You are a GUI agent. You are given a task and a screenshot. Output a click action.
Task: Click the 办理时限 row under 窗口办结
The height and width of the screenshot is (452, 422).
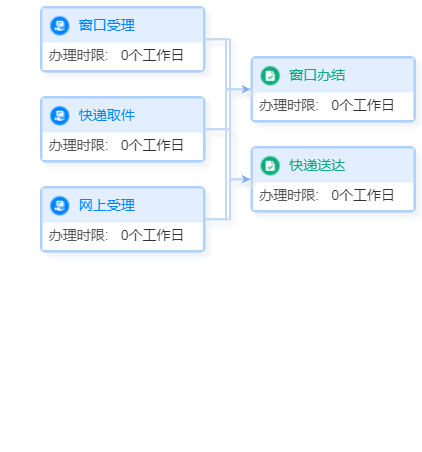(x=333, y=106)
